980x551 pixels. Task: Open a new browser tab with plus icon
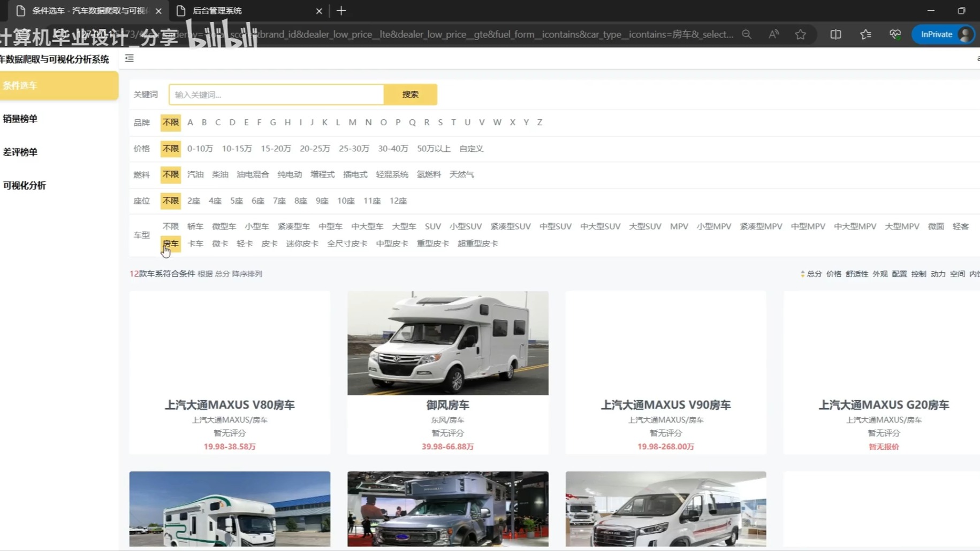pyautogui.click(x=341, y=11)
